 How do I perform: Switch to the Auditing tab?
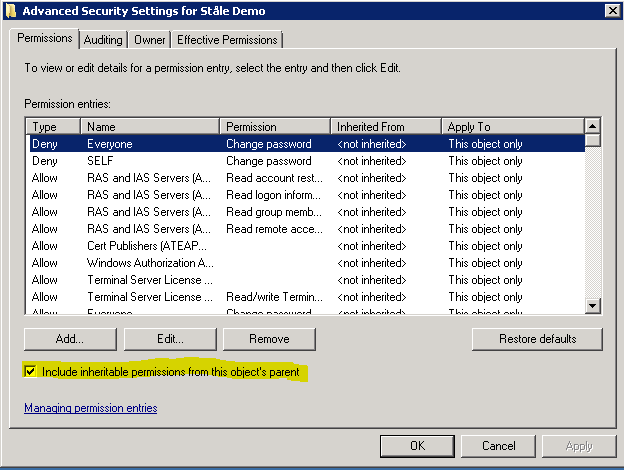coord(103,40)
